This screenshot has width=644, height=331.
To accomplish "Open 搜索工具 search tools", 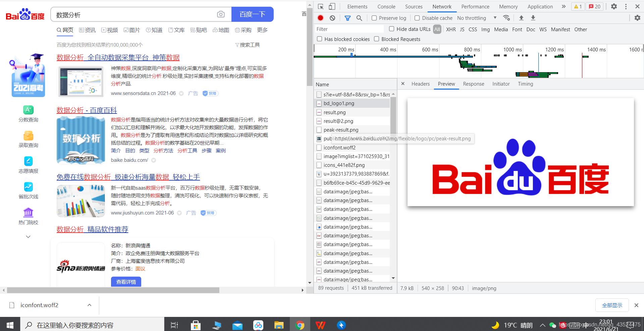I will tap(248, 45).
